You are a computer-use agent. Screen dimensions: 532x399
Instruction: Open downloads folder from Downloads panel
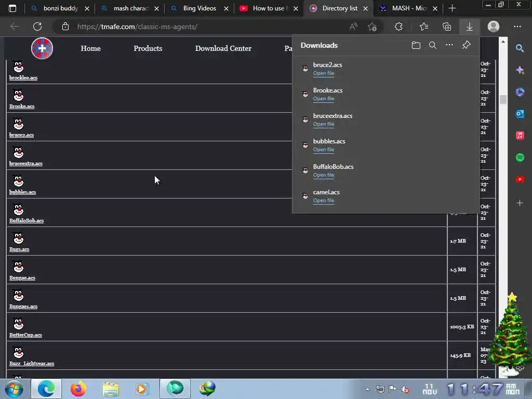pyautogui.click(x=416, y=45)
